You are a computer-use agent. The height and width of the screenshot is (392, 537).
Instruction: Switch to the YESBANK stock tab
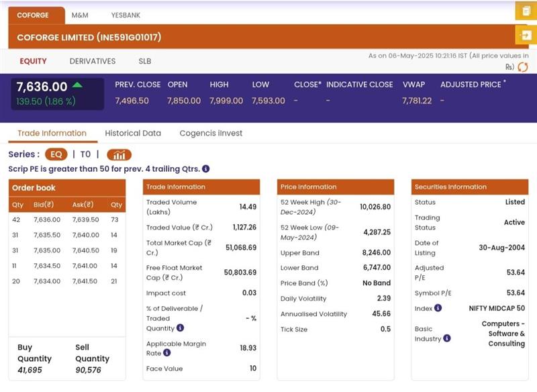(126, 15)
